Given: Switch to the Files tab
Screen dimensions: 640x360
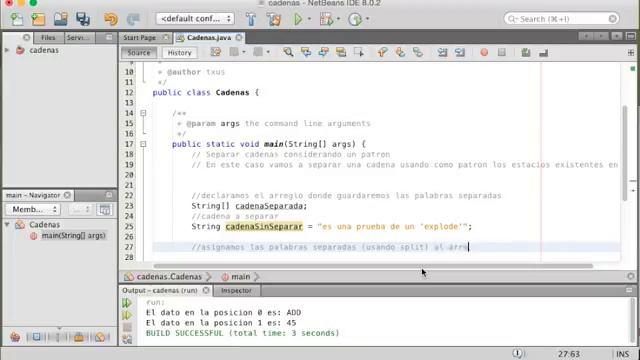Looking at the screenshot, I should (x=48, y=38).
